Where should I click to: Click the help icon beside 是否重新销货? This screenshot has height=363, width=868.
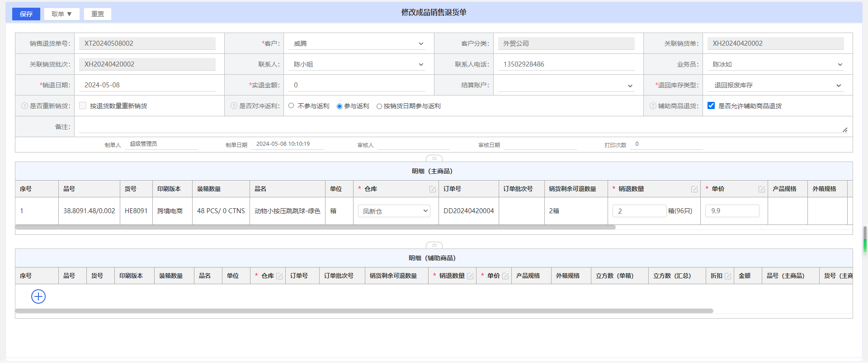tap(24, 105)
